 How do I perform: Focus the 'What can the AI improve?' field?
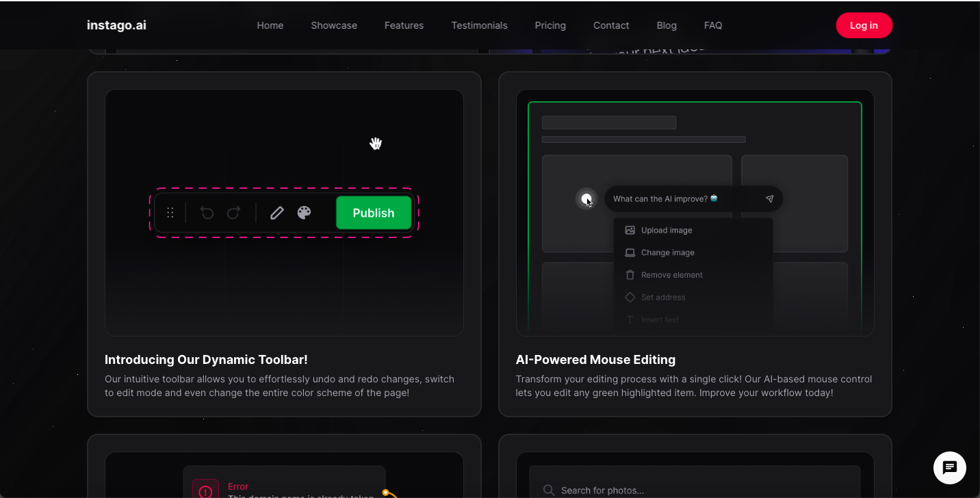pos(681,199)
